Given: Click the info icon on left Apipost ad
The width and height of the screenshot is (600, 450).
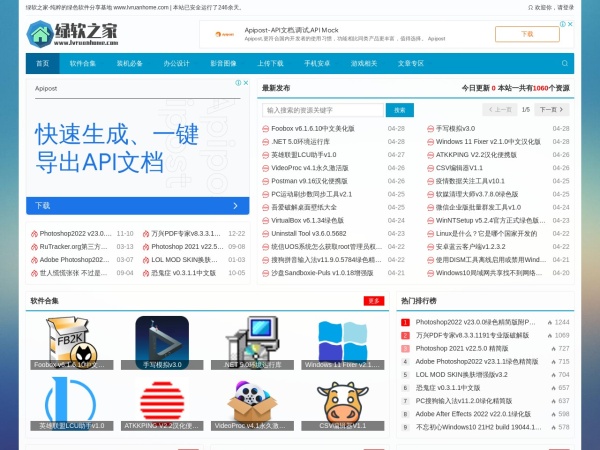Looking at the screenshot, I should (x=238, y=83).
